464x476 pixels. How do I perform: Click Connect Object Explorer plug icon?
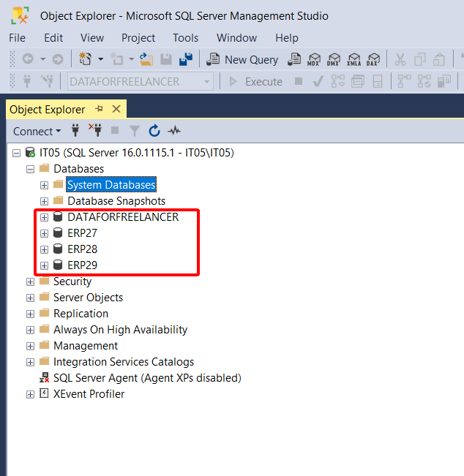click(x=75, y=130)
